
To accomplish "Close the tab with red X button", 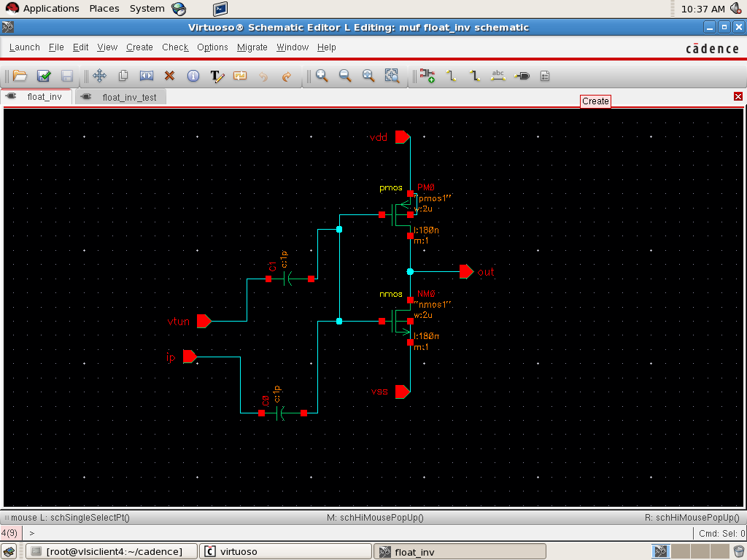I will click(x=738, y=97).
